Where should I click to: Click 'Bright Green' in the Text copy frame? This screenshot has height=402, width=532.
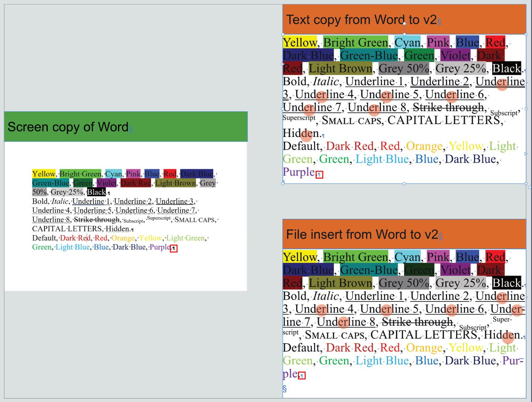tap(356, 42)
